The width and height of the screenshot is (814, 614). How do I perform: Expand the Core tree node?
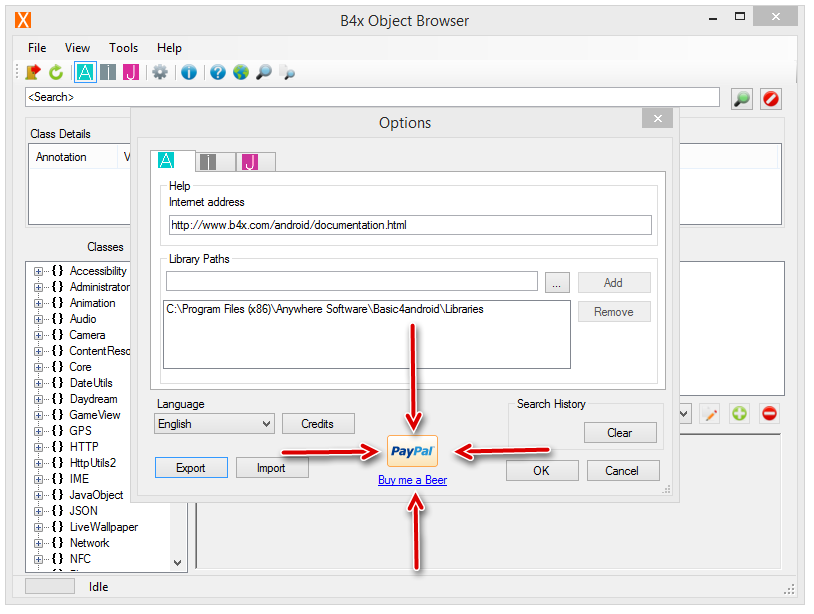coord(38,367)
